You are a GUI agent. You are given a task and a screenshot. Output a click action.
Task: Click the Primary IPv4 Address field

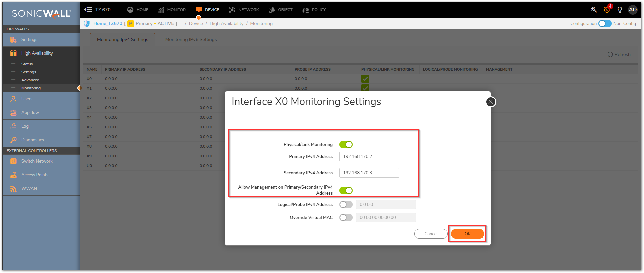(x=369, y=157)
